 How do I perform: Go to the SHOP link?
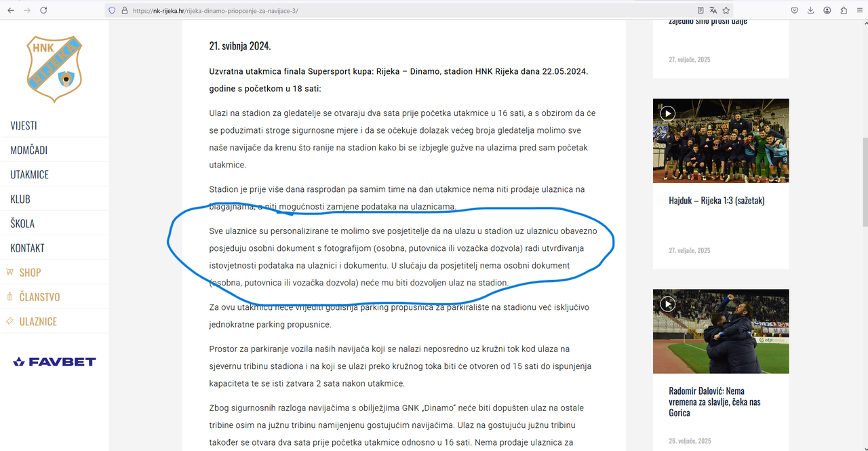[30, 272]
